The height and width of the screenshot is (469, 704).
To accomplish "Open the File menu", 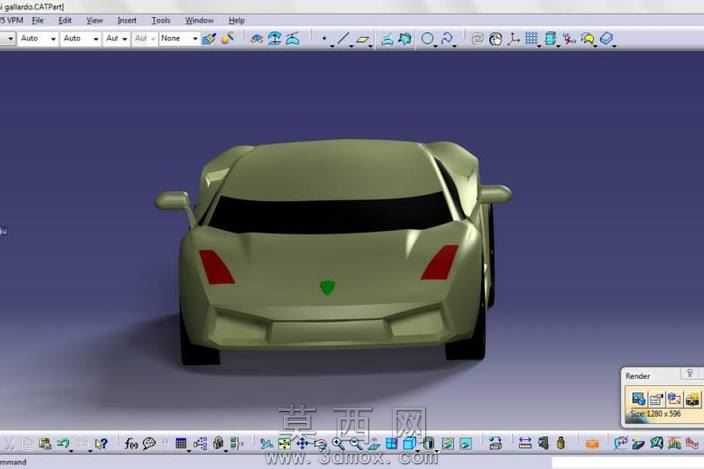I will [x=38, y=20].
